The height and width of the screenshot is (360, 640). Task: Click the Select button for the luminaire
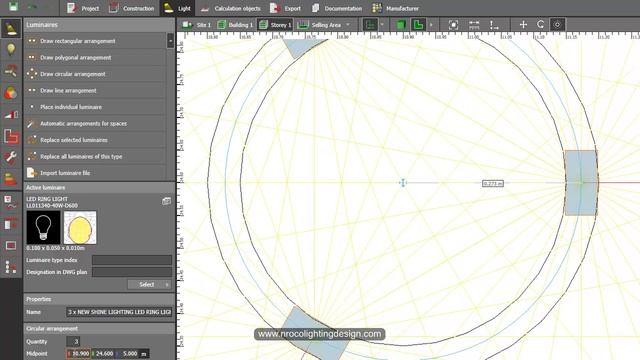point(146,284)
